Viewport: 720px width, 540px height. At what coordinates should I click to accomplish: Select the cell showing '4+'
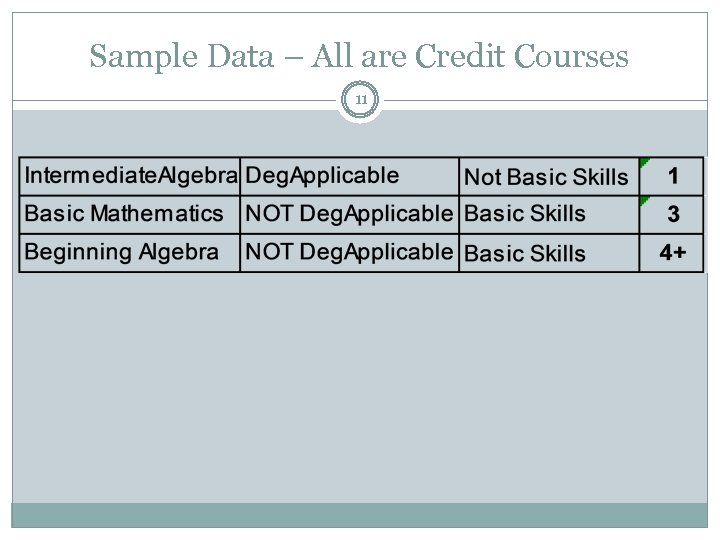(x=673, y=252)
